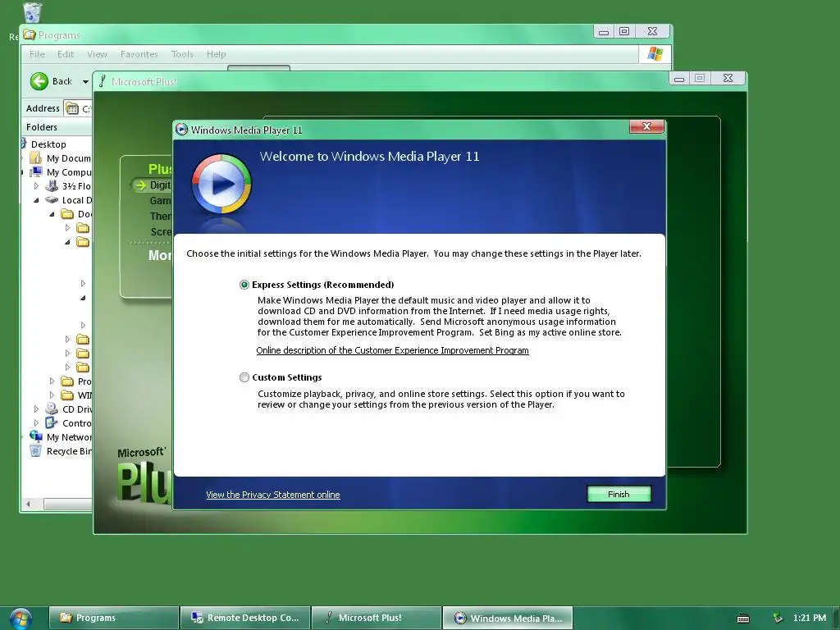Open the Back history dropdown arrow
This screenshot has width=840, height=630.
click(x=85, y=82)
